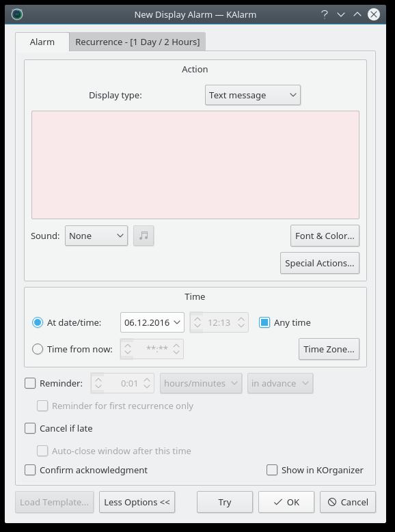
Task: Click the sound file music note icon
Action: click(x=144, y=236)
